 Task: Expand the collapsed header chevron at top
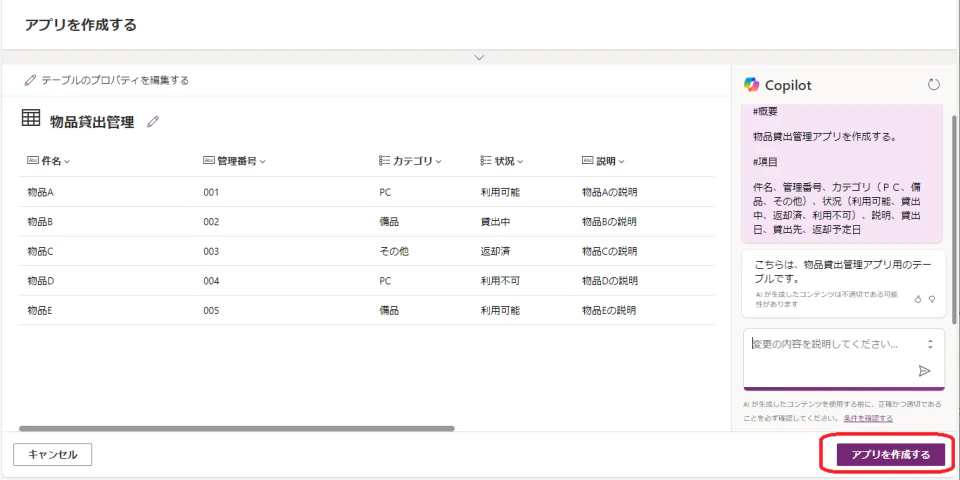pyautogui.click(x=479, y=58)
